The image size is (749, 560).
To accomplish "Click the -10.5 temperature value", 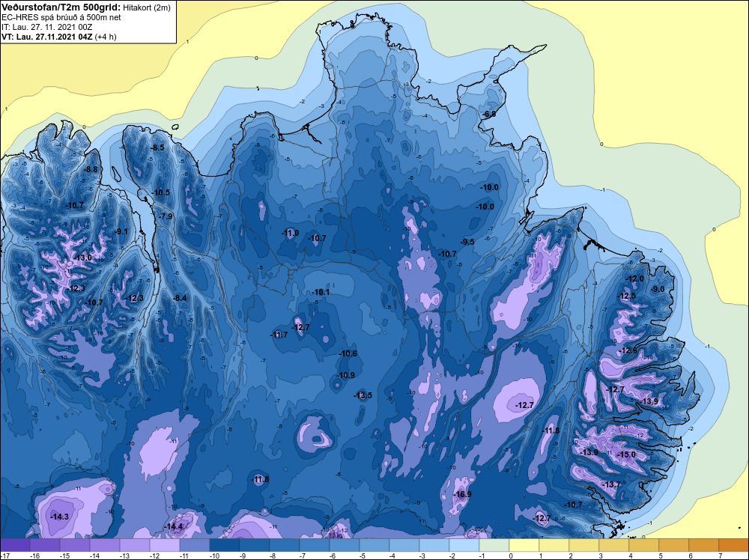I will [x=161, y=193].
